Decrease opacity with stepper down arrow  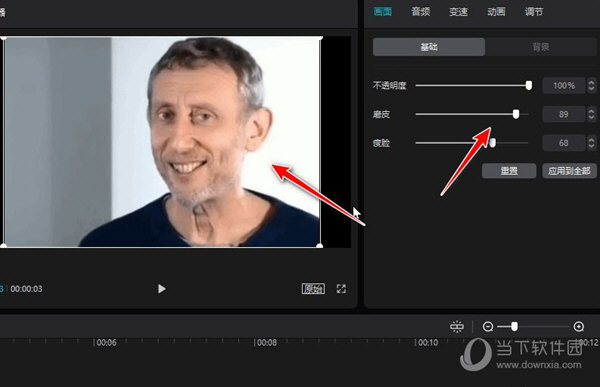(x=592, y=89)
